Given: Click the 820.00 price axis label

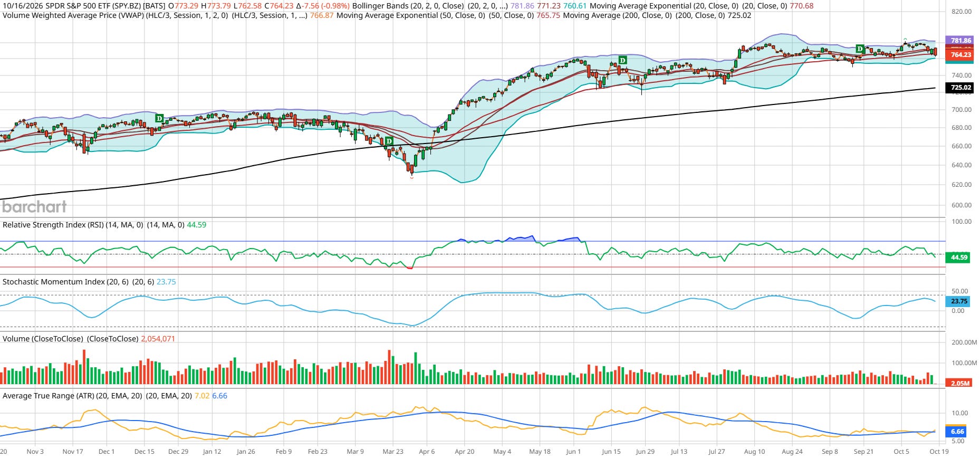Looking at the screenshot, I should [962, 12].
